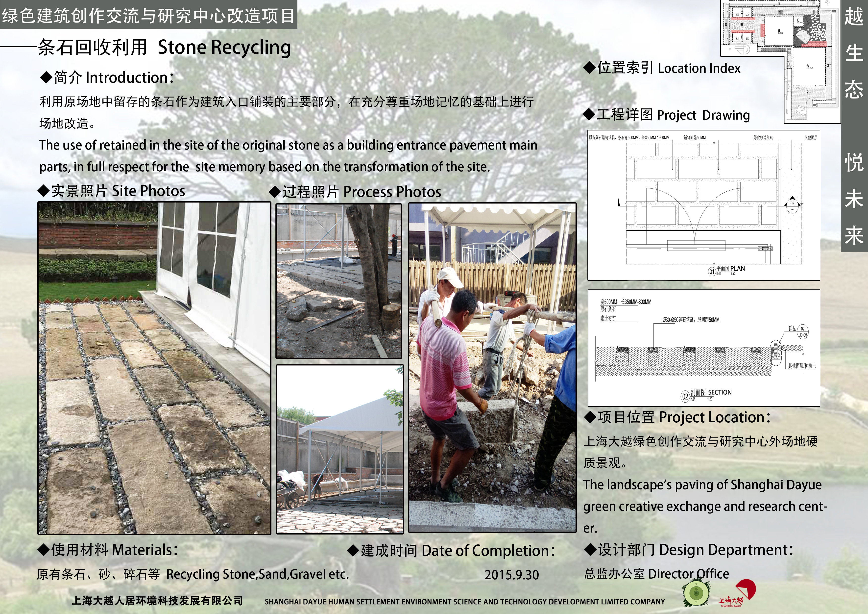Viewport: 868px width, 614px height.
Task: Click the 01 circle beside 平面图 PLAN label
Action: [x=712, y=271]
